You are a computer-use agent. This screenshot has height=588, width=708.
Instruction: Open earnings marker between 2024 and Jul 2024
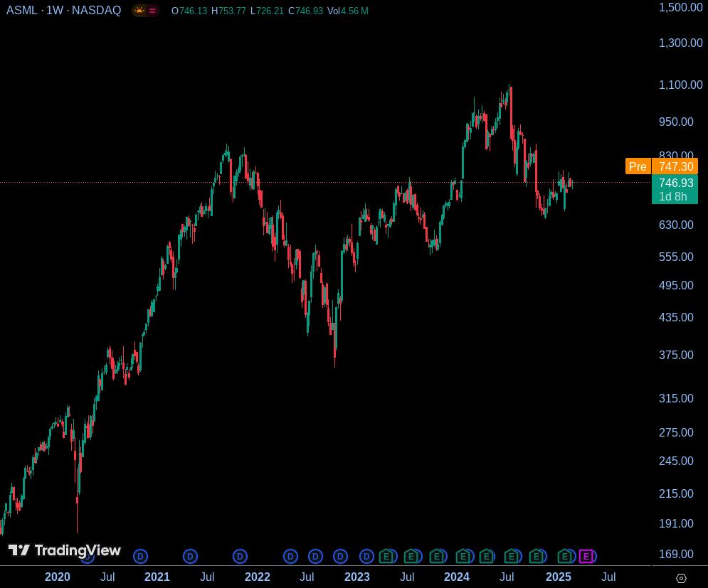(486, 557)
